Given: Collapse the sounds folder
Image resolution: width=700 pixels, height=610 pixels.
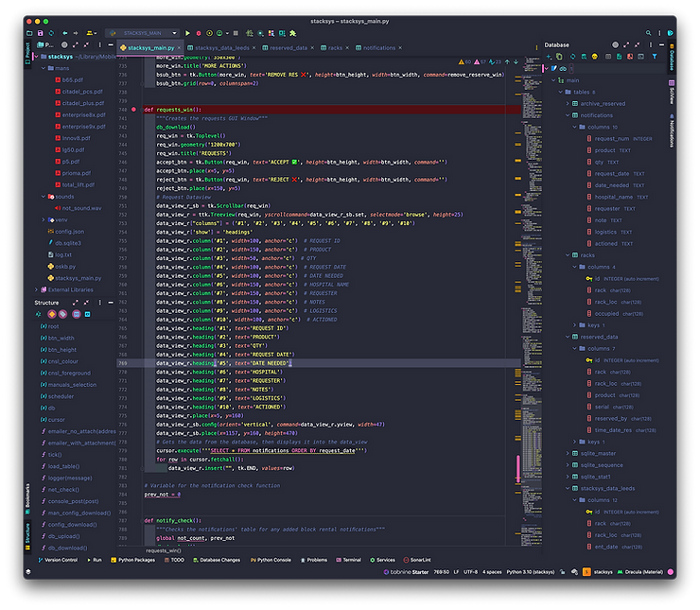Looking at the screenshot, I should point(44,197).
